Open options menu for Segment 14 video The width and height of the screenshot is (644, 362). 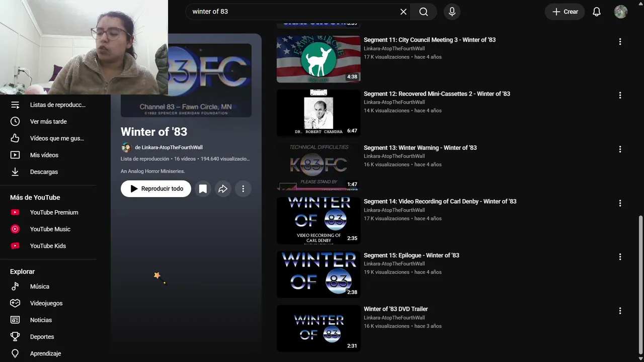(x=620, y=203)
